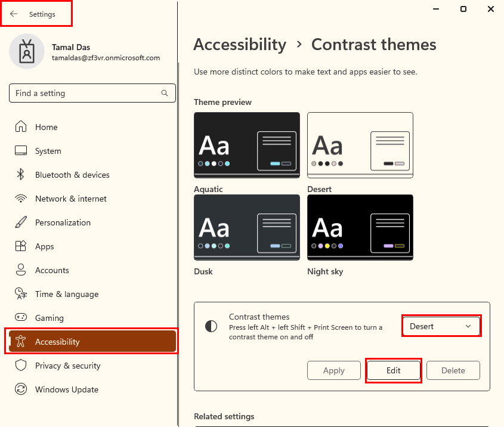
Task: Click the Bluetooth symbol icon
Action: click(x=20, y=174)
